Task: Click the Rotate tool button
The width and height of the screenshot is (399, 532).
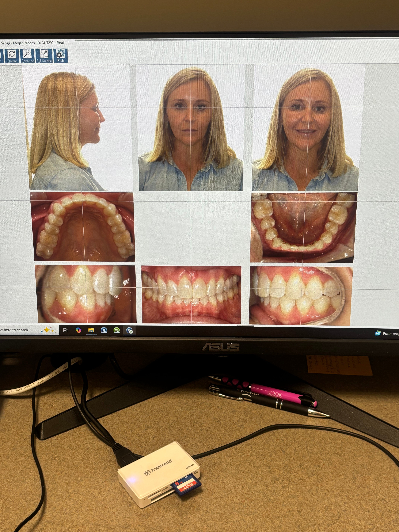Action: 12,56
